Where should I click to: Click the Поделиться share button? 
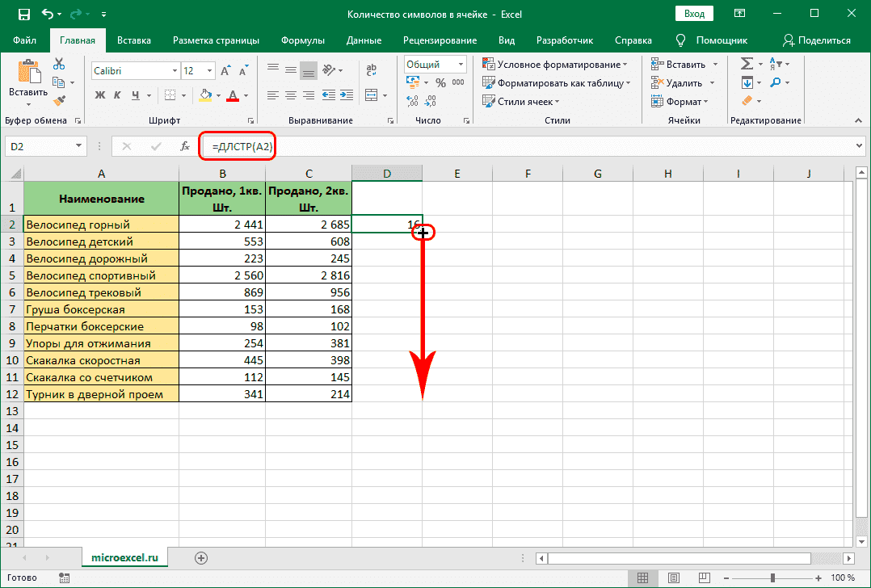pos(816,40)
